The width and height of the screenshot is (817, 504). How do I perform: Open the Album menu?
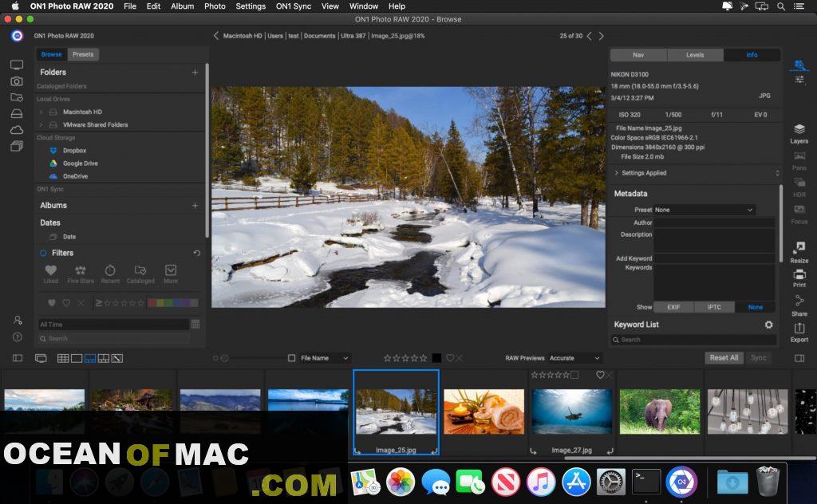[183, 6]
